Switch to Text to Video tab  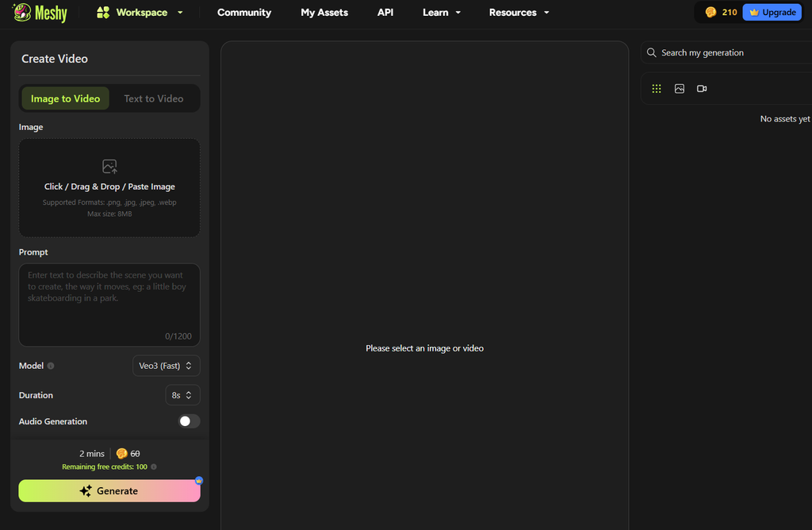[x=154, y=98]
